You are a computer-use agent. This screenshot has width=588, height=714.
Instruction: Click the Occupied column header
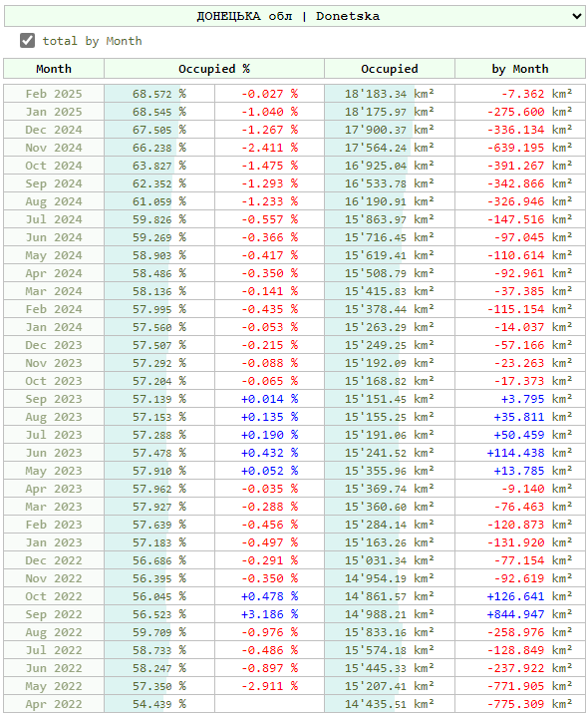click(389, 69)
